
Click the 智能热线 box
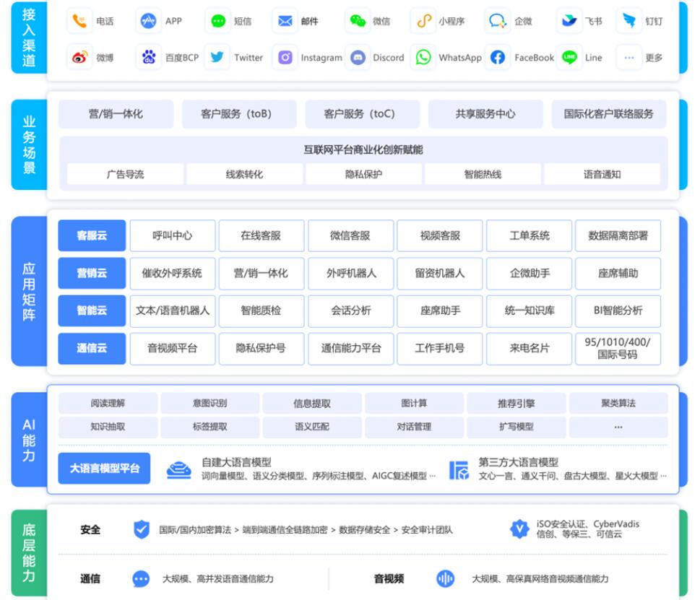(483, 174)
